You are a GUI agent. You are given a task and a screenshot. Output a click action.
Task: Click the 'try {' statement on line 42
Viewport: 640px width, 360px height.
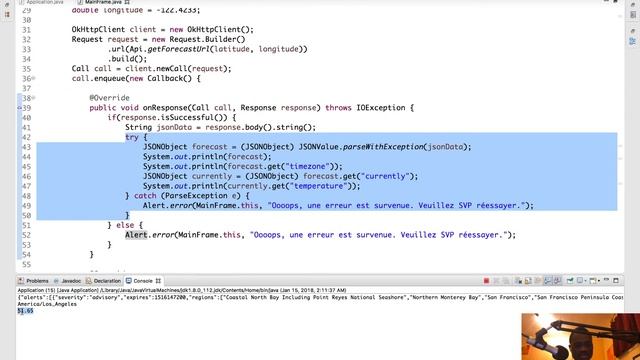(136, 137)
